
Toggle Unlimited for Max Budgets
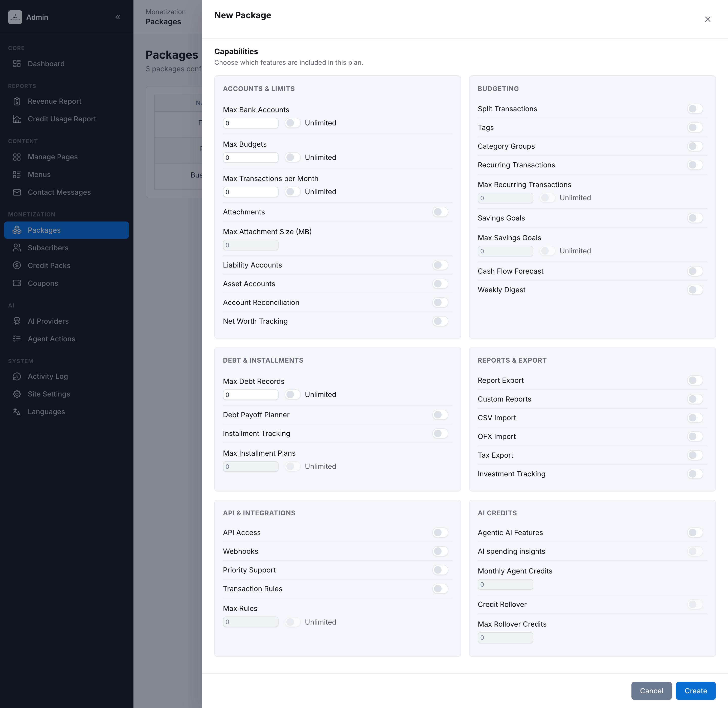tap(293, 157)
